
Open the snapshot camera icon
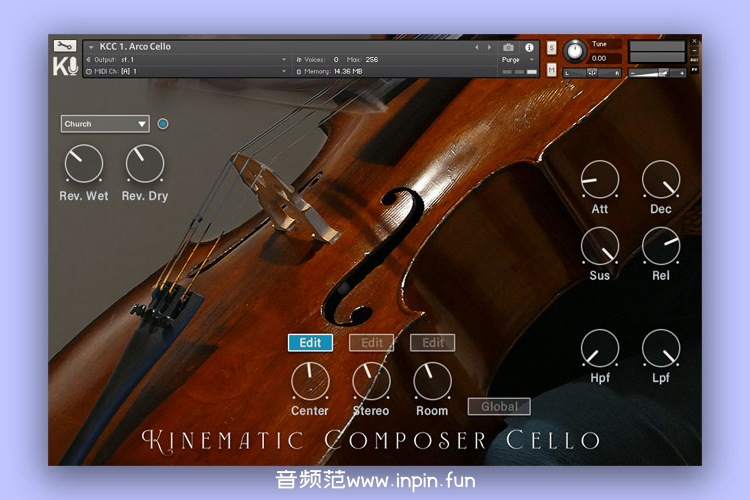click(508, 47)
